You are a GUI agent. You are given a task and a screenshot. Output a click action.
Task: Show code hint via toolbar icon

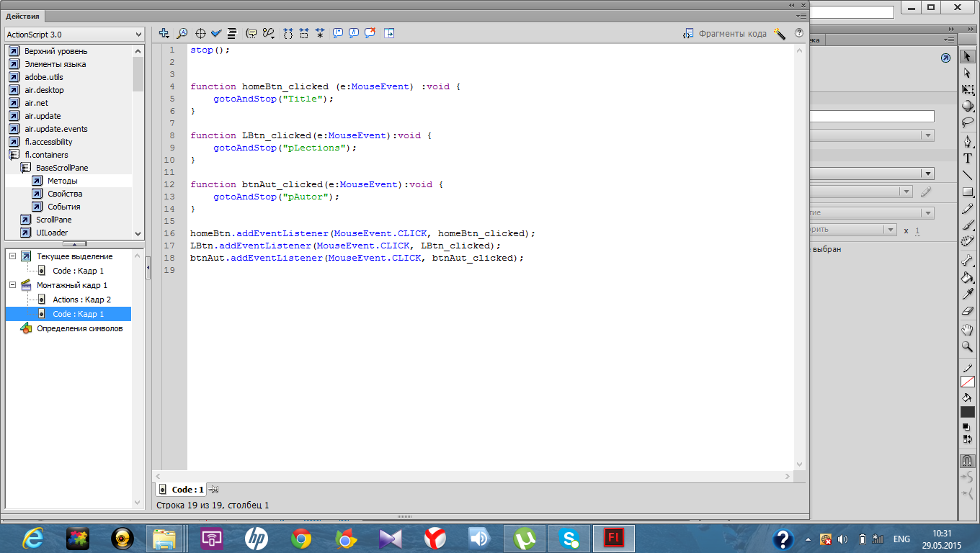tap(251, 33)
